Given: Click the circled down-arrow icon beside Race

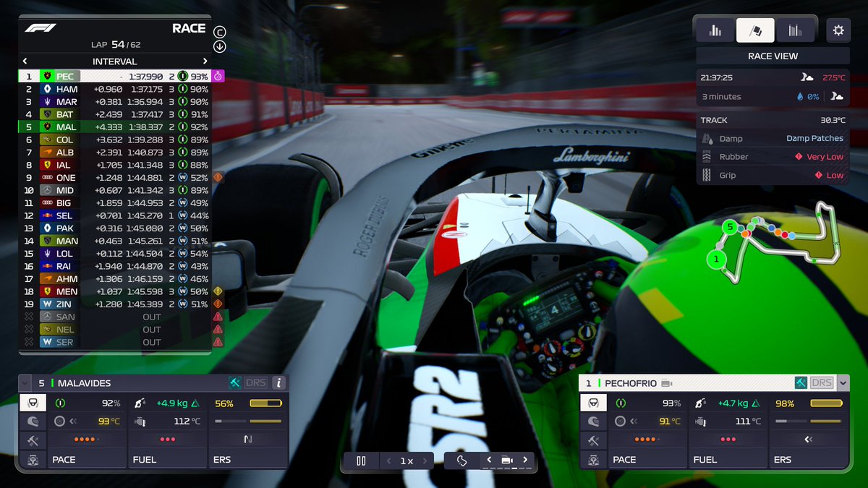Looking at the screenshot, I should [220, 47].
